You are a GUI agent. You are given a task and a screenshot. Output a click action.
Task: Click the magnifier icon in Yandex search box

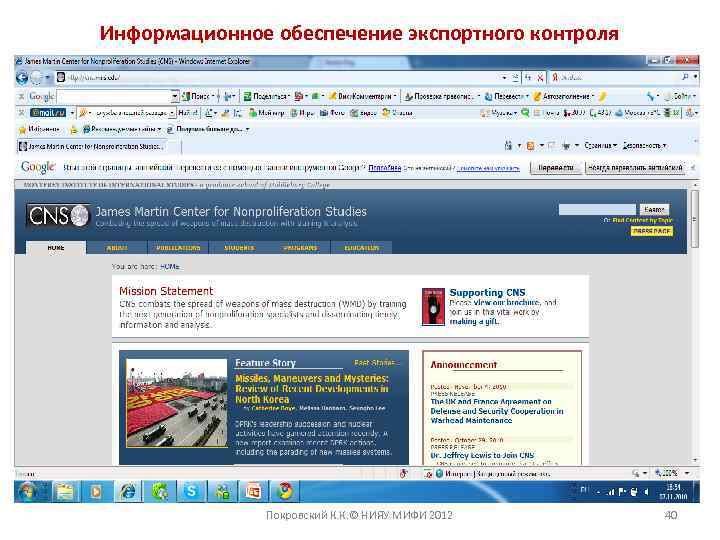click(x=685, y=77)
